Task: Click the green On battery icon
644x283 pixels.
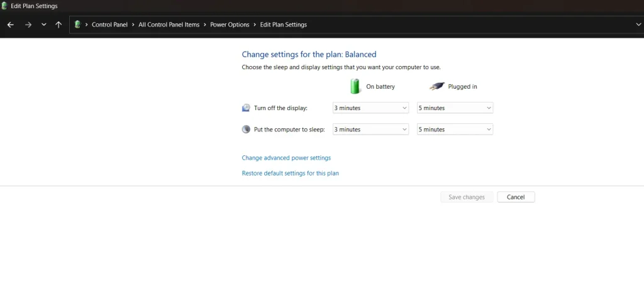Action: [x=355, y=86]
